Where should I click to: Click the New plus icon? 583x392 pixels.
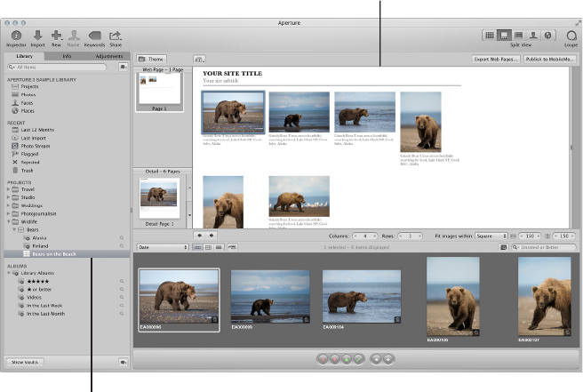tap(56, 36)
